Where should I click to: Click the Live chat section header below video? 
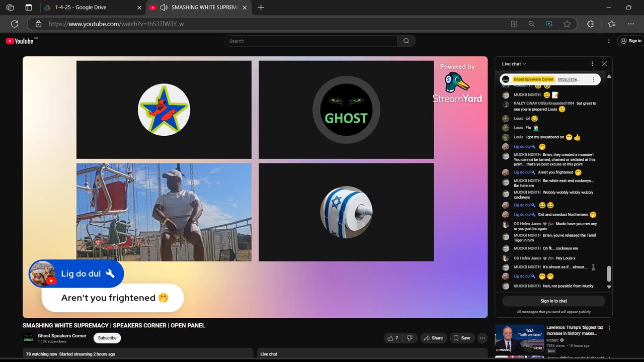(x=372, y=354)
